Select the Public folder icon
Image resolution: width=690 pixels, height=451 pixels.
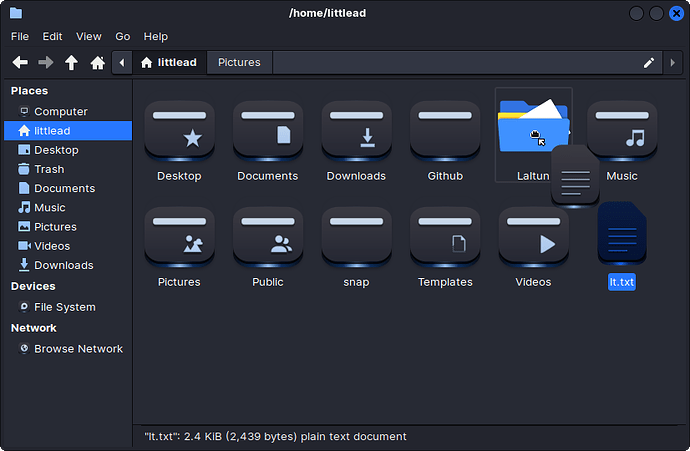pos(268,237)
